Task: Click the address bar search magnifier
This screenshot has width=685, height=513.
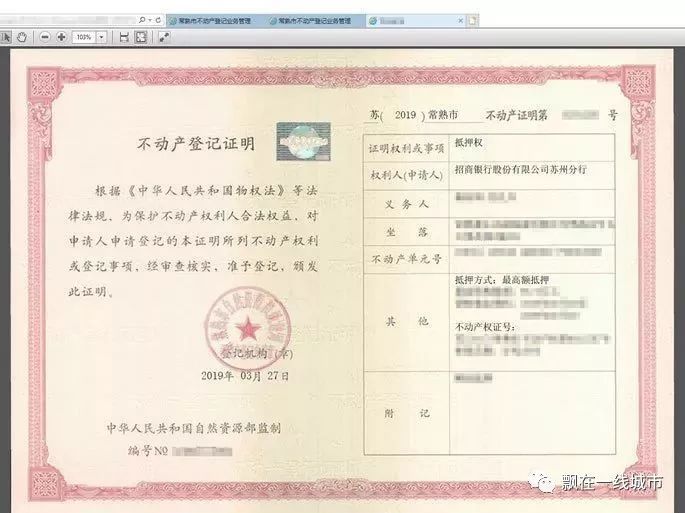Action: (x=142, y=20)
